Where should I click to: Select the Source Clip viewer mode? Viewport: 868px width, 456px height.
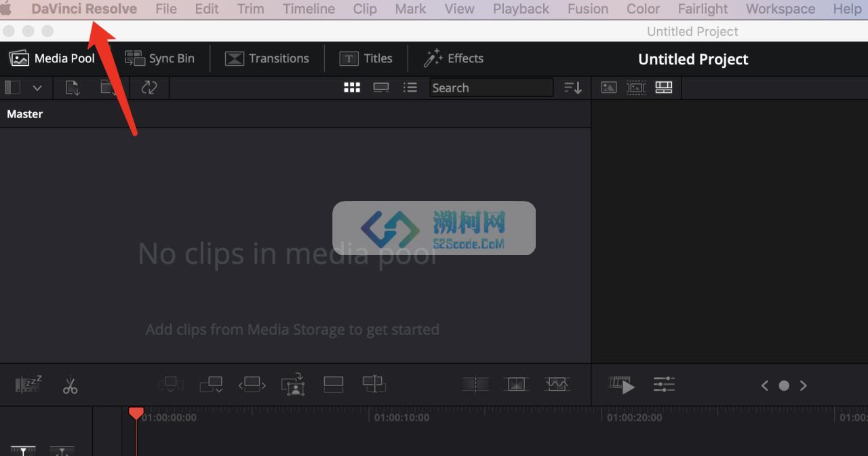pos(609,88)
